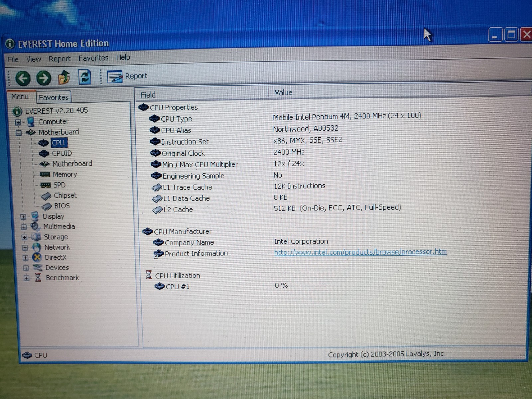Open the Help menu
This screenshot has width=532, height=399.
[x=123, y=58]
